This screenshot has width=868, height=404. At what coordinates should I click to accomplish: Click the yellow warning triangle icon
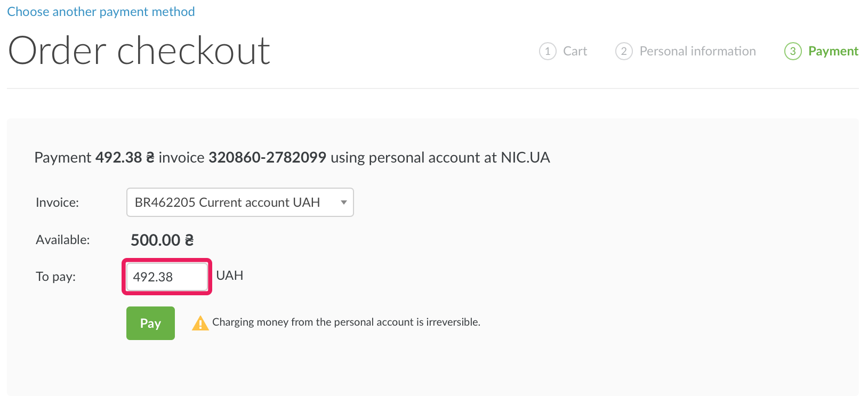(x=200, y=323)
